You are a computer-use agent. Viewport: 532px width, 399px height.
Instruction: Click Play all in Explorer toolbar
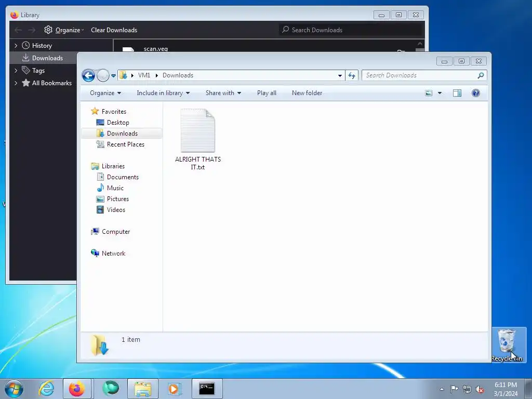tap(267, 93)
